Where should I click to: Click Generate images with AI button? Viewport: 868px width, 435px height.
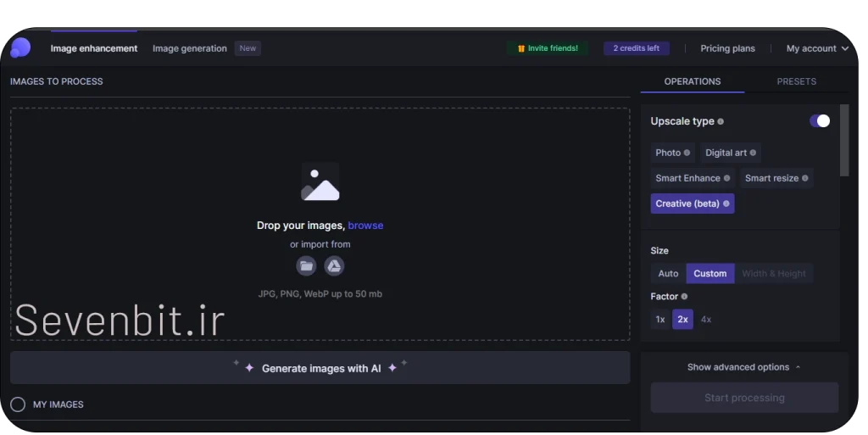pos(320,368)
